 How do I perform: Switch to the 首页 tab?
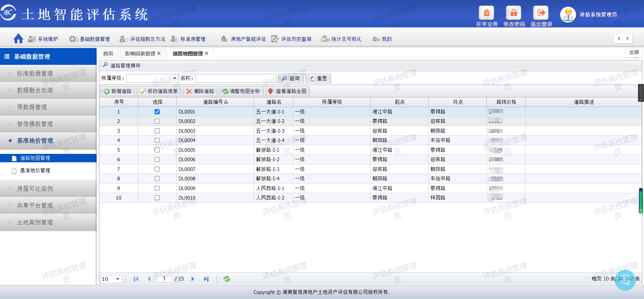[x=108, y=53]
